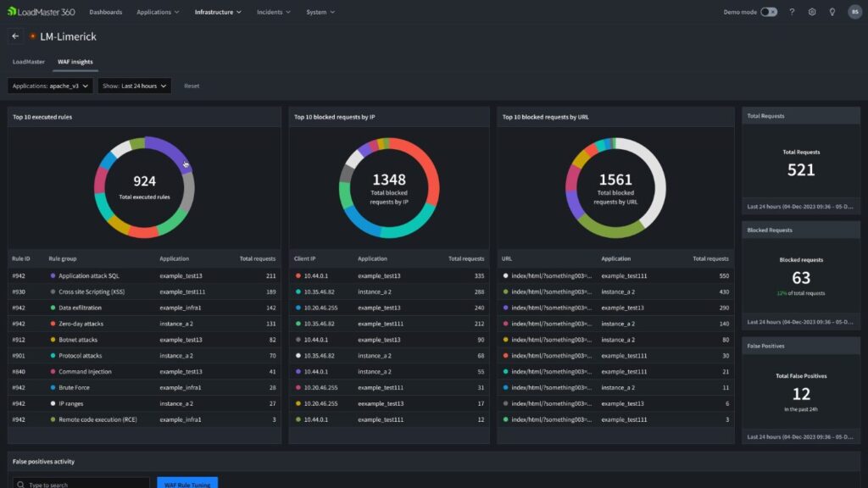
Task: Click the 1348 total blocked by IP figure
Action: click(389, 180)
